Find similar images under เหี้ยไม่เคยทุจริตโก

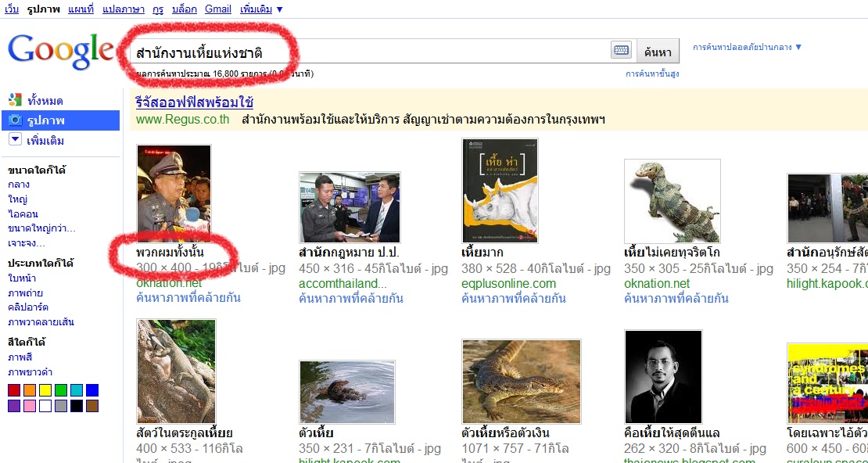point(676,299)
